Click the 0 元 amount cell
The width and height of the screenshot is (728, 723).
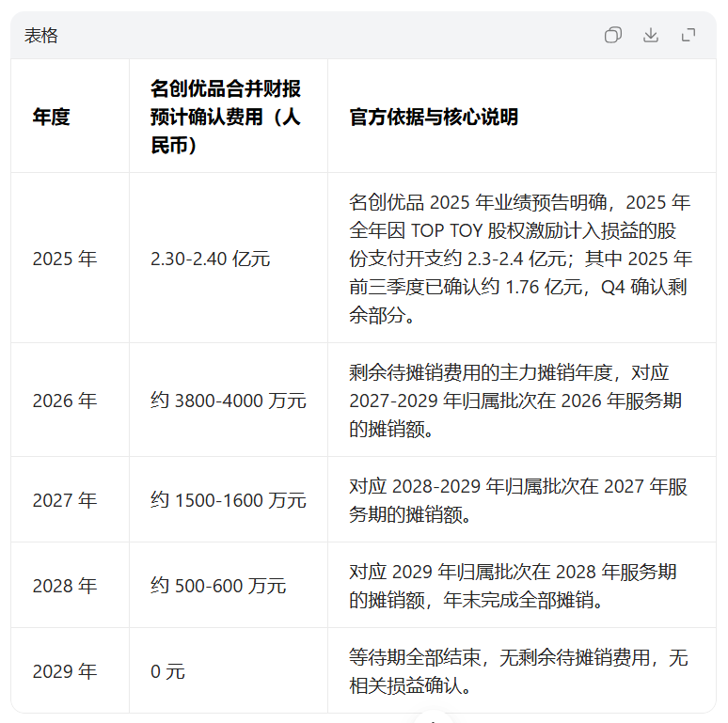click(168, 671)
